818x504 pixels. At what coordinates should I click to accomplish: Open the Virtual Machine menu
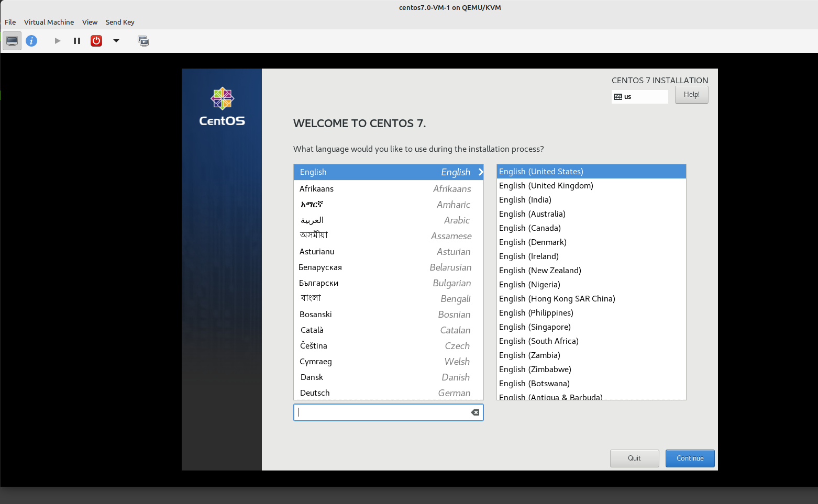coord(49,22)
